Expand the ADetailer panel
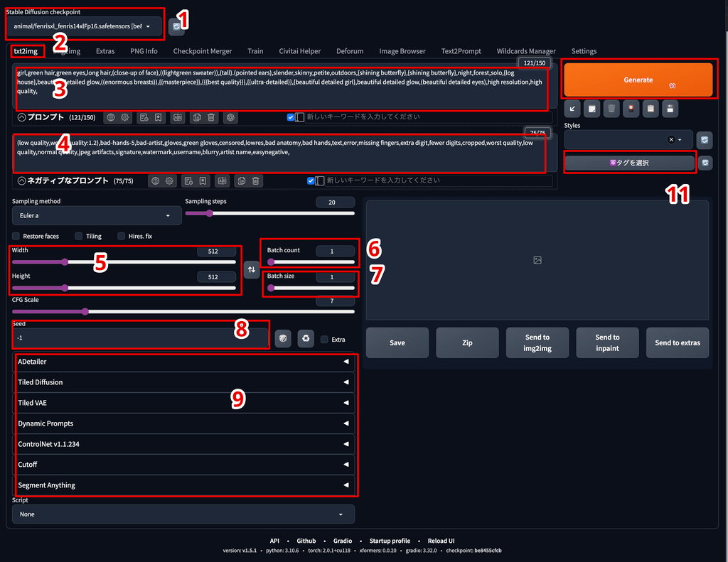Viewport: 728px width, 562px height. [x=184, y=362]
